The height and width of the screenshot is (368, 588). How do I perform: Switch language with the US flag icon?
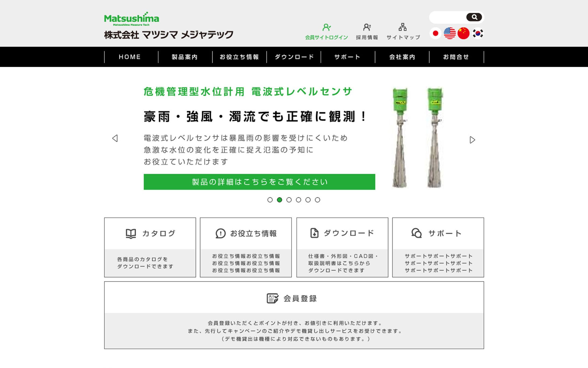point(450,33)
